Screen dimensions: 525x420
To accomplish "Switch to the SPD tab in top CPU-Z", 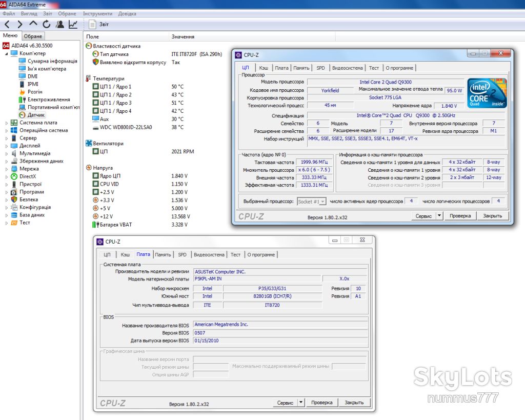I will pos(320,68).
